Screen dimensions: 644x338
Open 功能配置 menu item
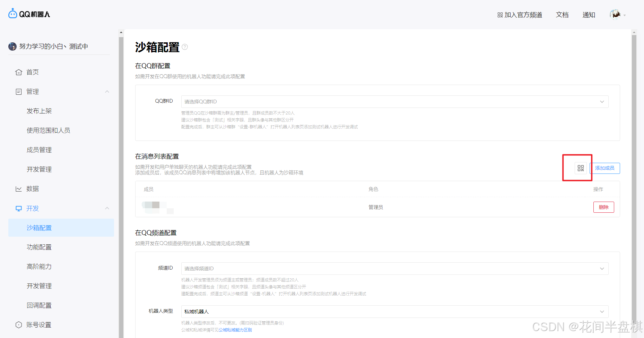[39, 247]
